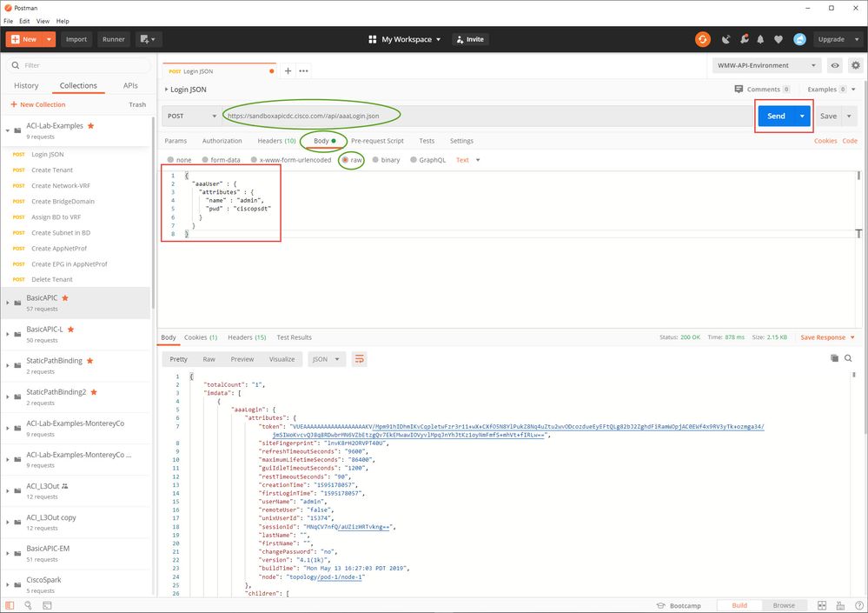The image size is (868, 613).
Task: Click the collections Filter search box
Action: pyautogui.click(x=78, y=65)
